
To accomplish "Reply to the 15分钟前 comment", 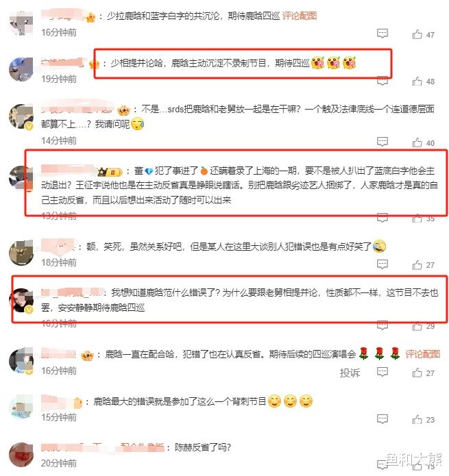I will point(383,419).
